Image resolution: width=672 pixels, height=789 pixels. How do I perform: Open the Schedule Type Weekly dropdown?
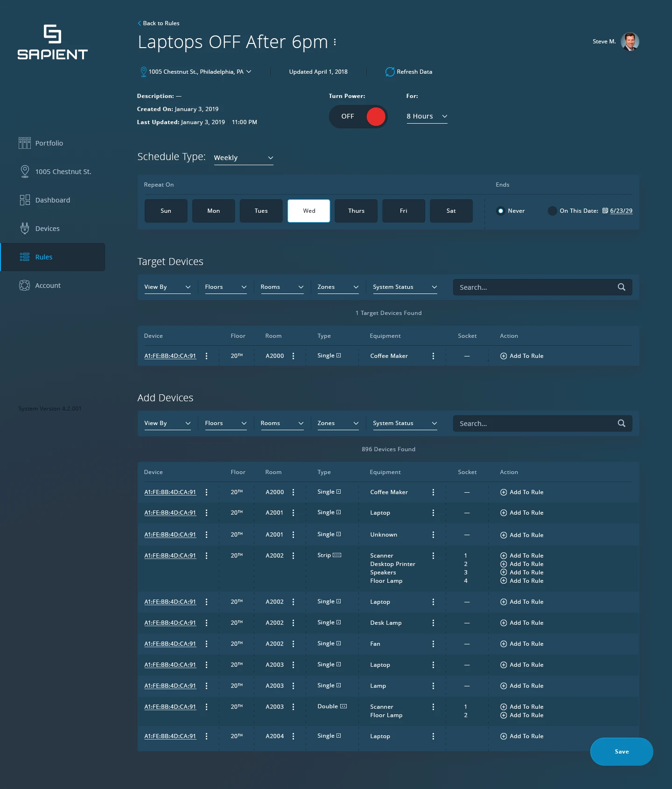[x=244, y=158]
